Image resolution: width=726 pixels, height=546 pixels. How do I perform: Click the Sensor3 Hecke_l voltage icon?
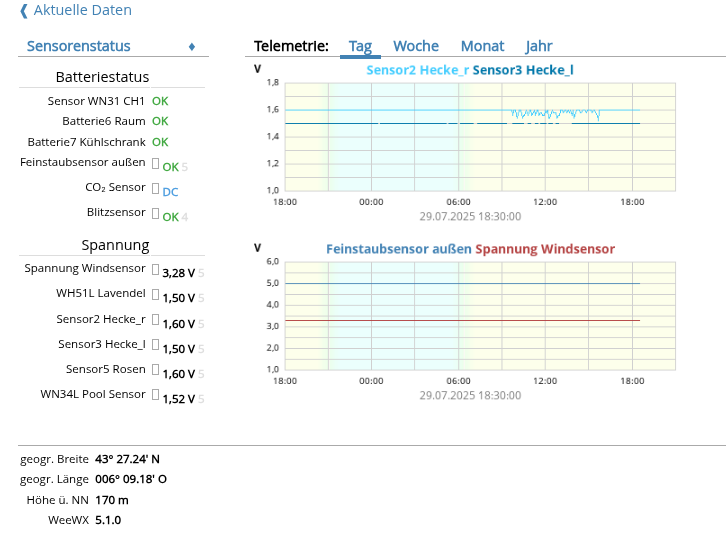155,344
